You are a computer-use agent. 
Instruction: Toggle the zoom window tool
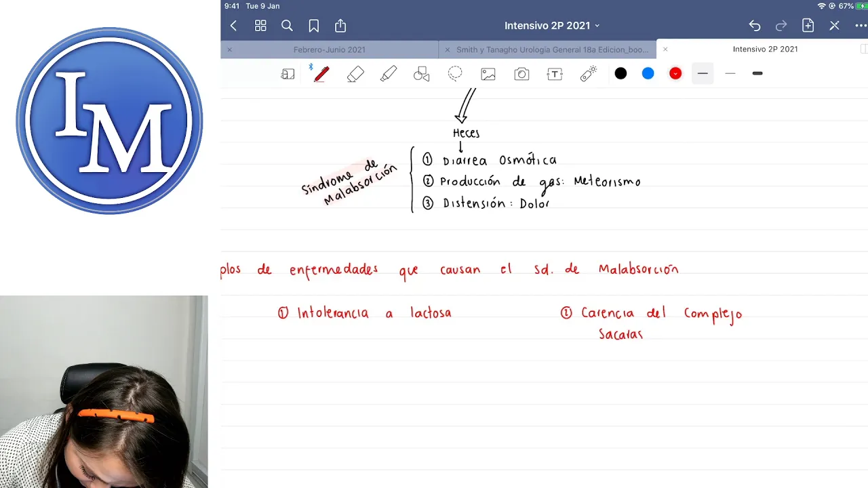coord(288,74)
